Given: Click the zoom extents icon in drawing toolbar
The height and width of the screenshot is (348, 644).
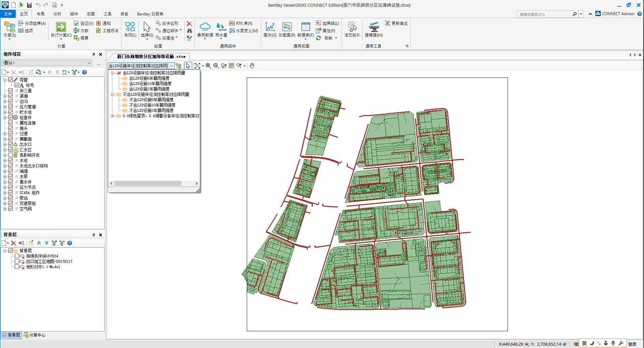Looking at the screenshot, I should [x=198, y=66].
